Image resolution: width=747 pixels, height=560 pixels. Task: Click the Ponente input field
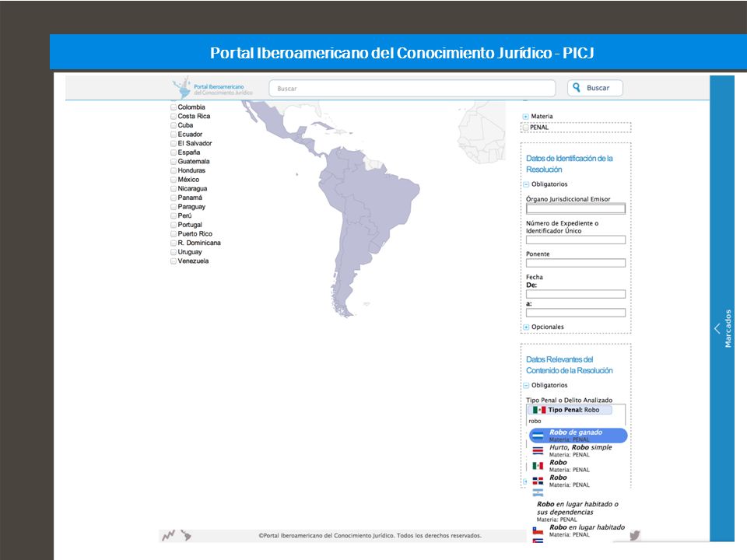[576, 263]
